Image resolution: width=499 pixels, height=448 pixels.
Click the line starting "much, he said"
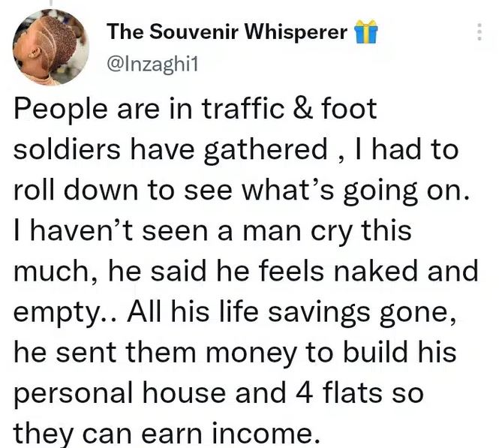coord(245,267)
